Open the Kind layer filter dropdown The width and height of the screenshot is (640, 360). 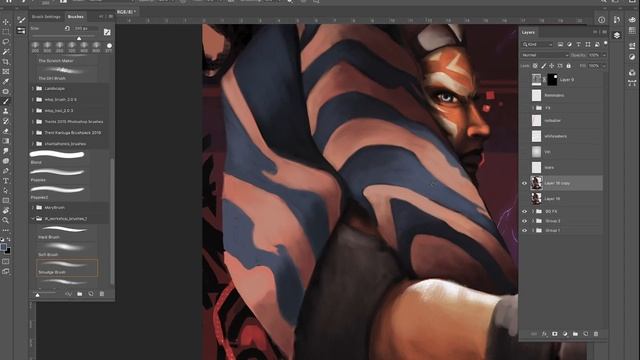537,44
